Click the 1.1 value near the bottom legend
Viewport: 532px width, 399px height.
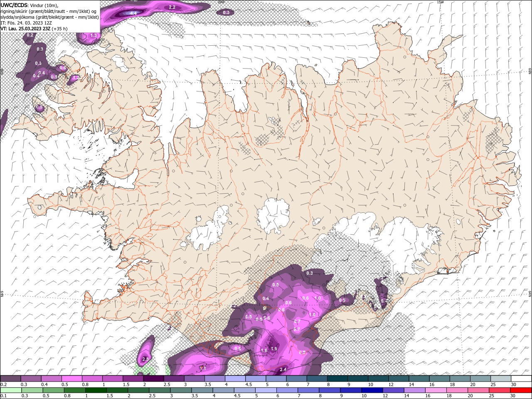203,368
